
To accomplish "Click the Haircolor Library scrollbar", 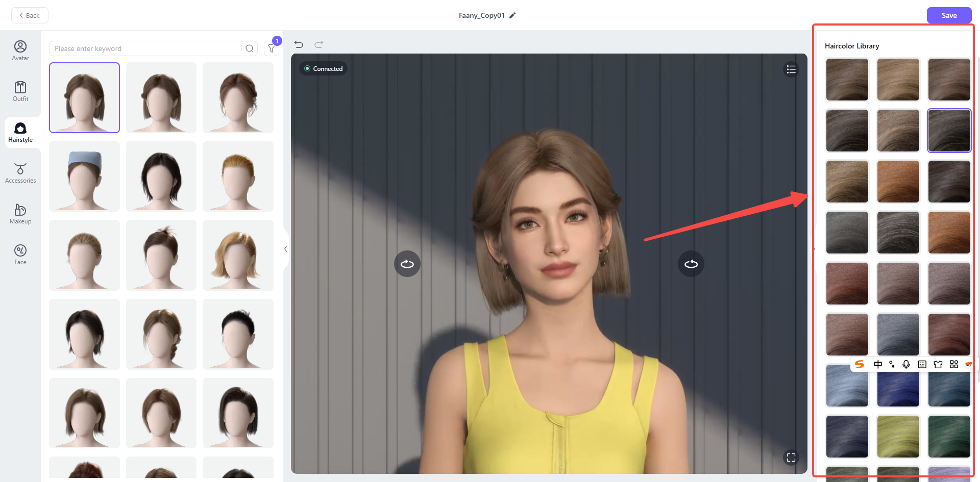I will (978, 219).
